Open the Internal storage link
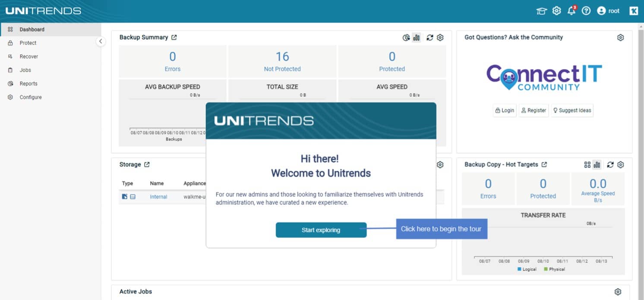The image size is (644, 300). pyautogui.click(x=158, y=197)
